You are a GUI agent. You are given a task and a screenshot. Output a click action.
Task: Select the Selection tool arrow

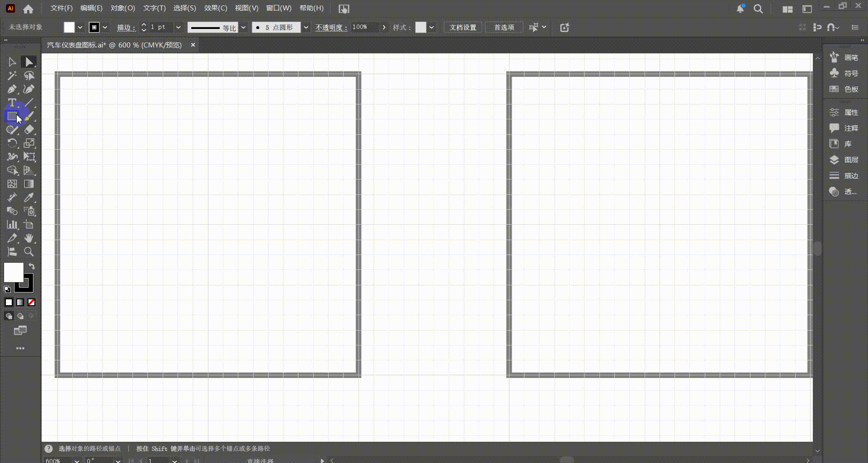point(12,62)
